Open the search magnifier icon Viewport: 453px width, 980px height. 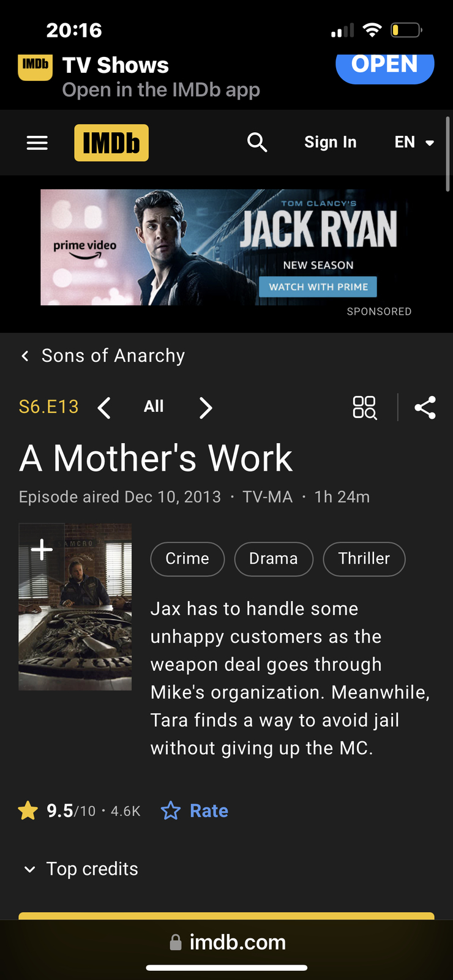point(257,143)
